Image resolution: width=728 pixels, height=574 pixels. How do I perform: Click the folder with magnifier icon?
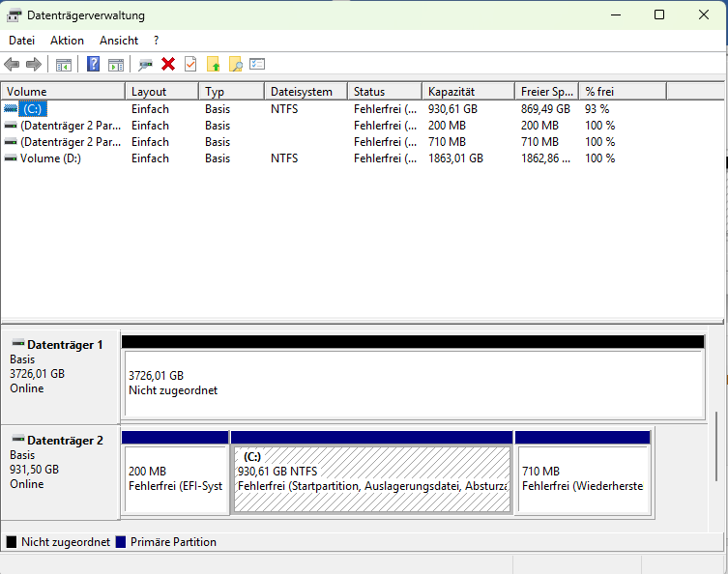(x=235, y=64)
